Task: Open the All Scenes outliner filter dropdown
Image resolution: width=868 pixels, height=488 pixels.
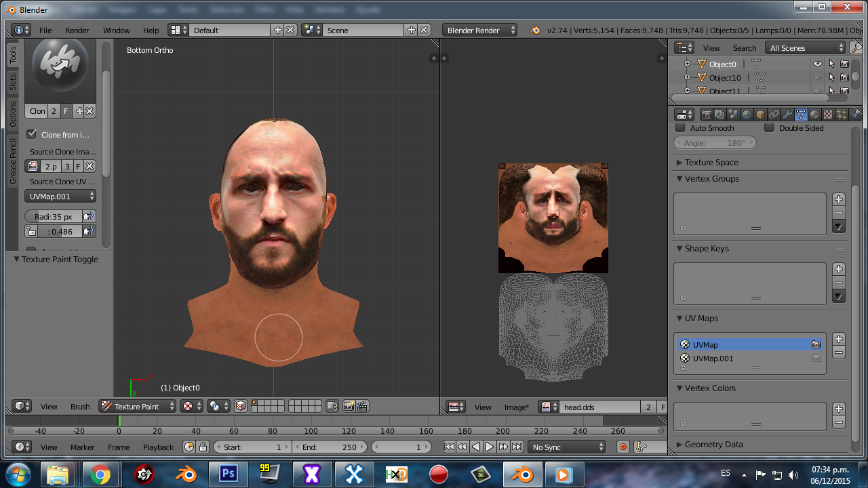Action: [x=806, y=47]
